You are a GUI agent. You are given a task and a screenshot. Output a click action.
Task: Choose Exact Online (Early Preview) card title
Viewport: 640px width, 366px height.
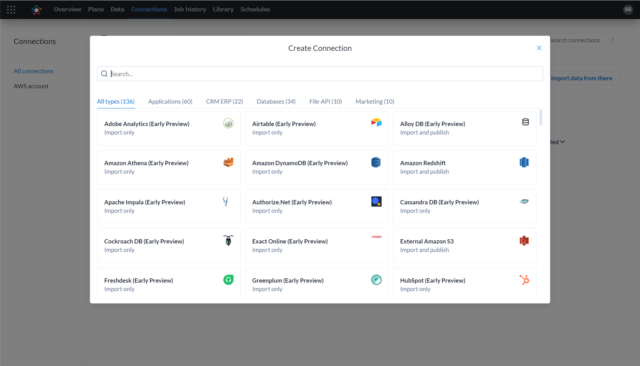click(x=290, y=241)
